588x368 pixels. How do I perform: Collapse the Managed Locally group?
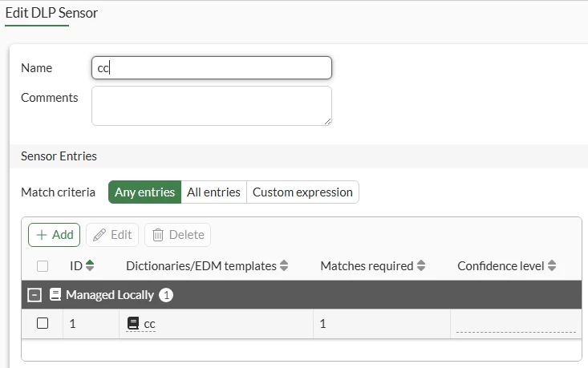click(x=34, y=295)
